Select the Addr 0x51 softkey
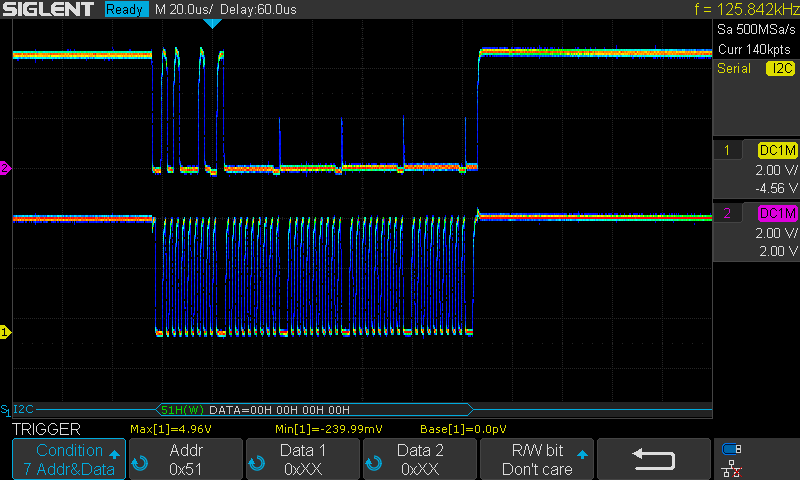This screenshot has height=480, width=800. 186,459
